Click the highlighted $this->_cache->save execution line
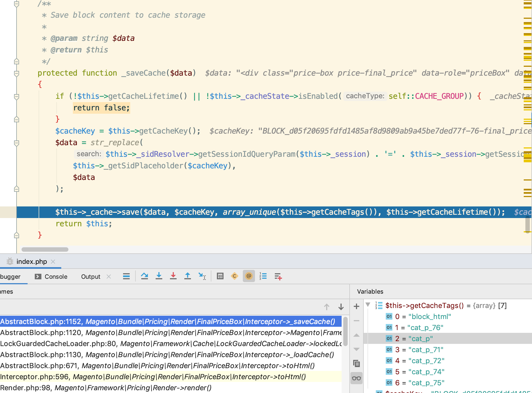 pos(274,212)
